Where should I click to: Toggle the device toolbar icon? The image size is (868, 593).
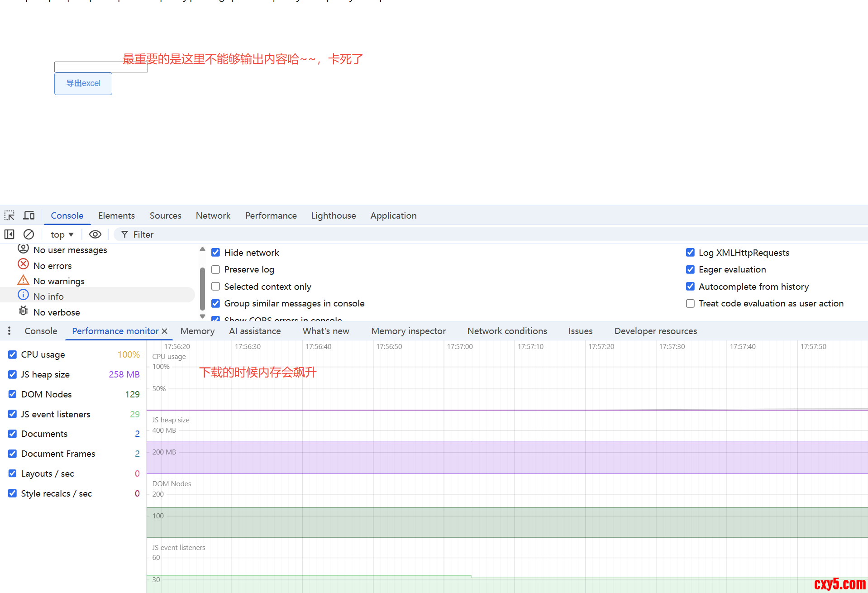click(29, 215)
